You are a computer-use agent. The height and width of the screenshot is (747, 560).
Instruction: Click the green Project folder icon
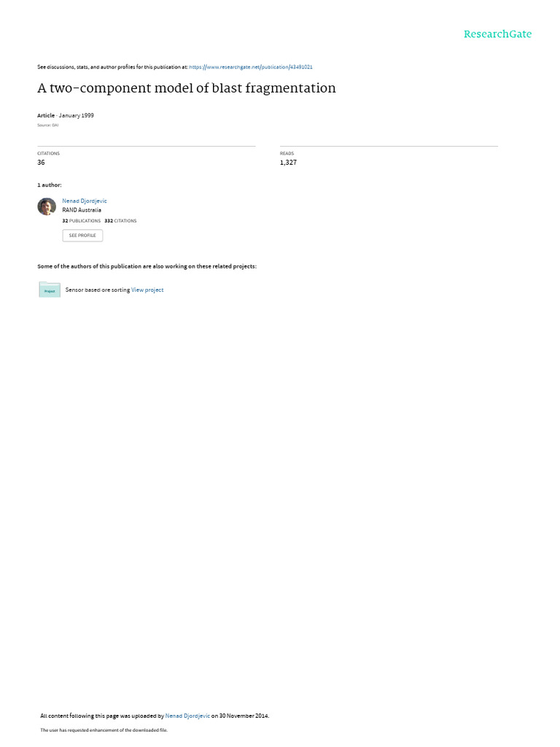tap(50, 290)
